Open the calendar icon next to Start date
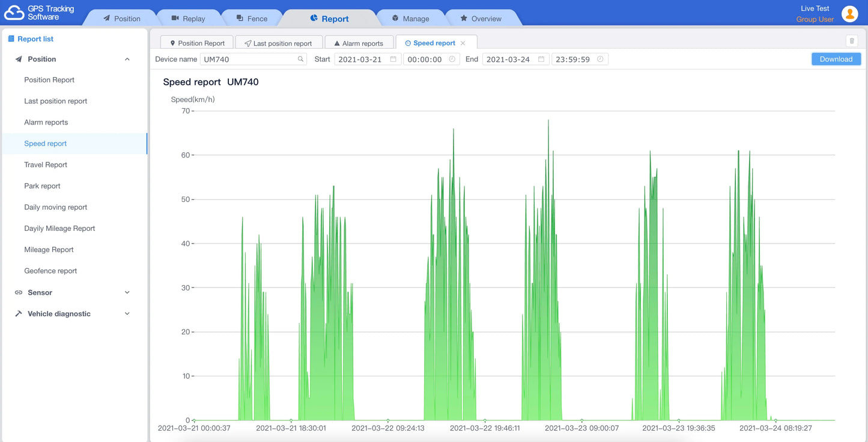The height and width of the screenshot is (442, 868). pos(393,59)
